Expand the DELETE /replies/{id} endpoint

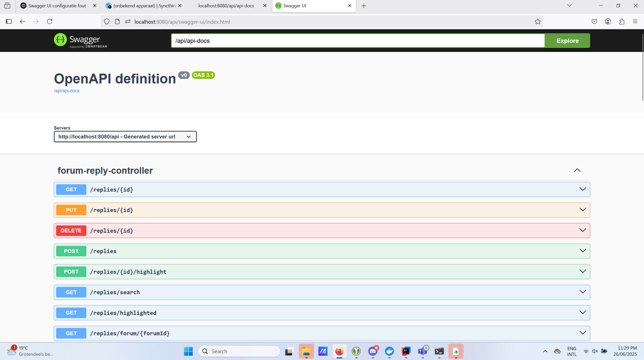[x=321, y=230]
